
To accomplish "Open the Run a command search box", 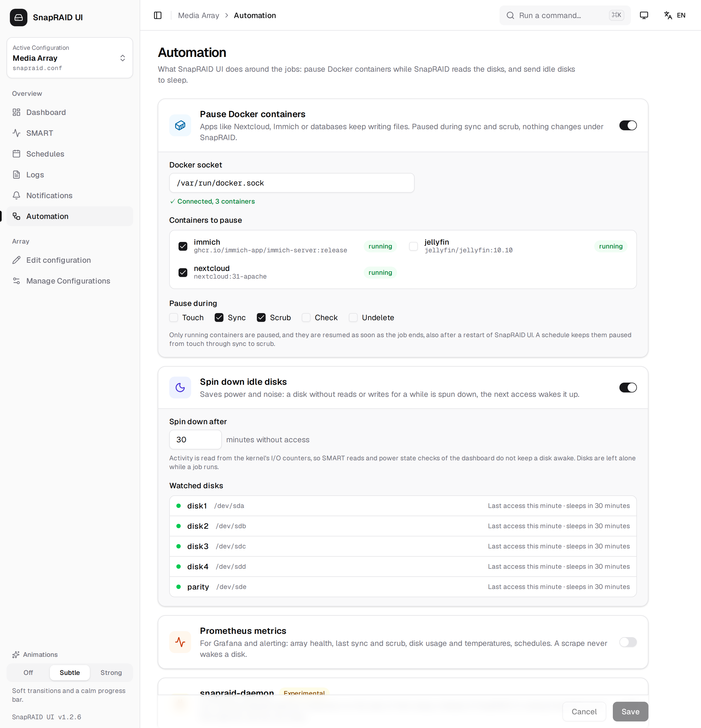I will pyautogui.click(x=565, y=15).
